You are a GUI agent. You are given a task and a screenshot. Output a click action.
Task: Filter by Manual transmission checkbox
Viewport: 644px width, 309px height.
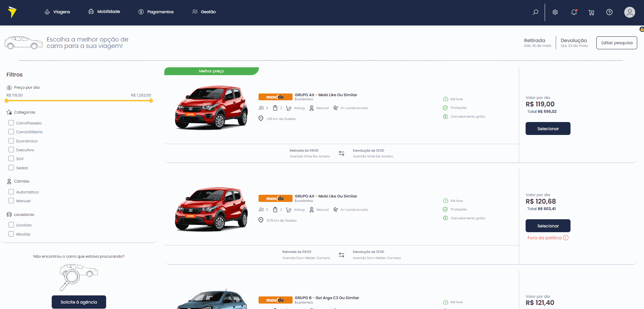pos(11,201)
